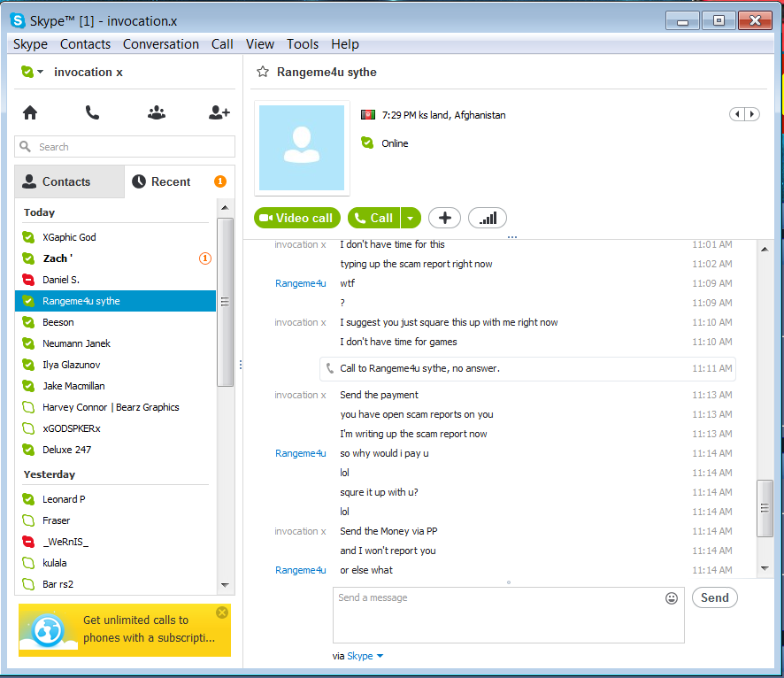The width and height of the screenshot is (784, 678).
Task: Open the xGODSPKERx conversation
Action: 116,428
